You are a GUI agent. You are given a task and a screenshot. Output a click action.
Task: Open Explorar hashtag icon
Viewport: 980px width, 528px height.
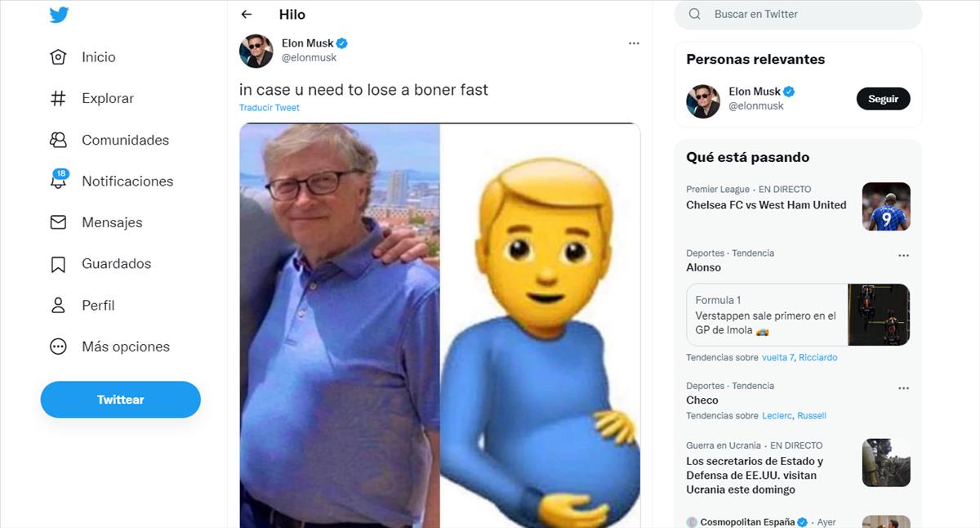pyautogui.click(x=58, y=98)
